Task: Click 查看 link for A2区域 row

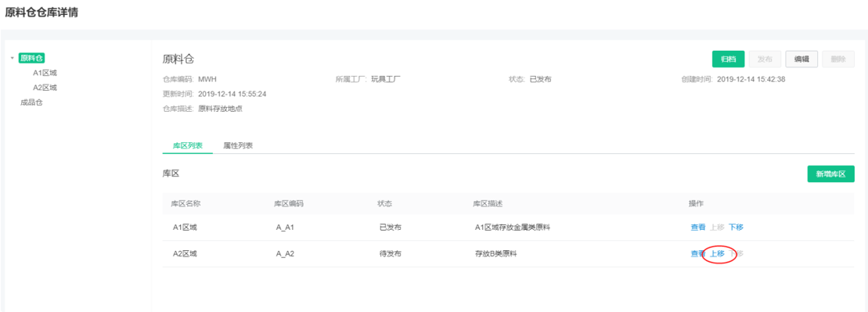Action: [x=698, y=253]
